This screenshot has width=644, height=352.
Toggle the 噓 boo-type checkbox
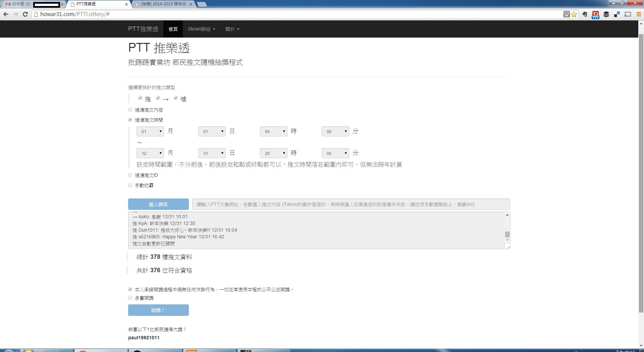176,98
